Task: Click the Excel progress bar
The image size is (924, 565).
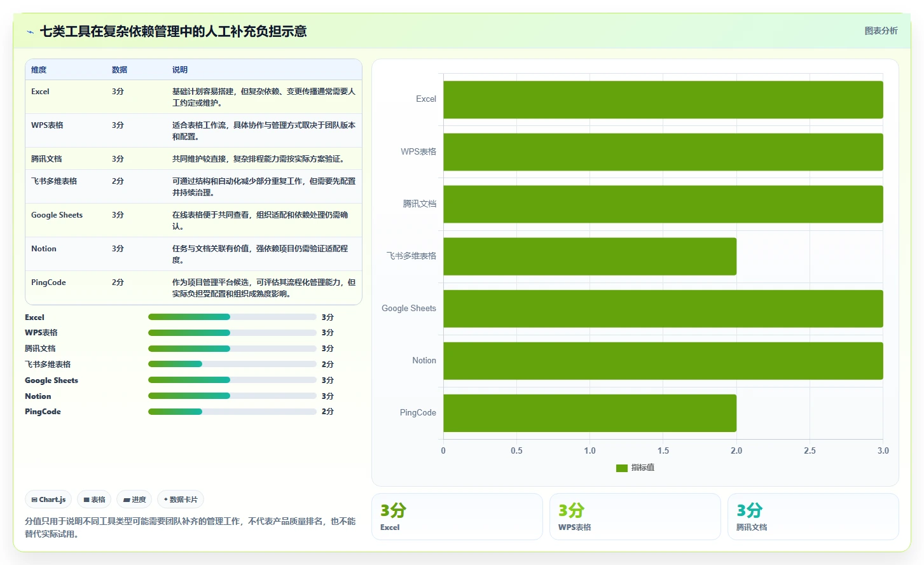Action: [x=232, y=317]
